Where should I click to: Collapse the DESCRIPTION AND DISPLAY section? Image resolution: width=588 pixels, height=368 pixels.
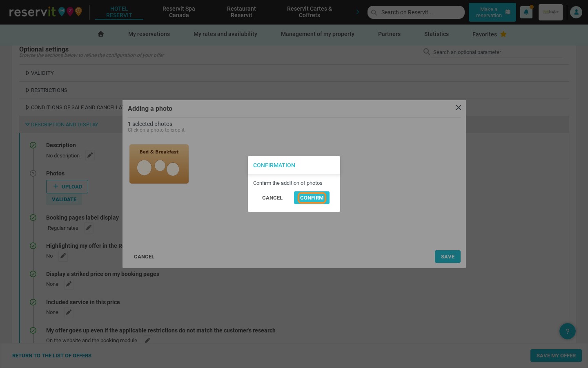point(62,124)
